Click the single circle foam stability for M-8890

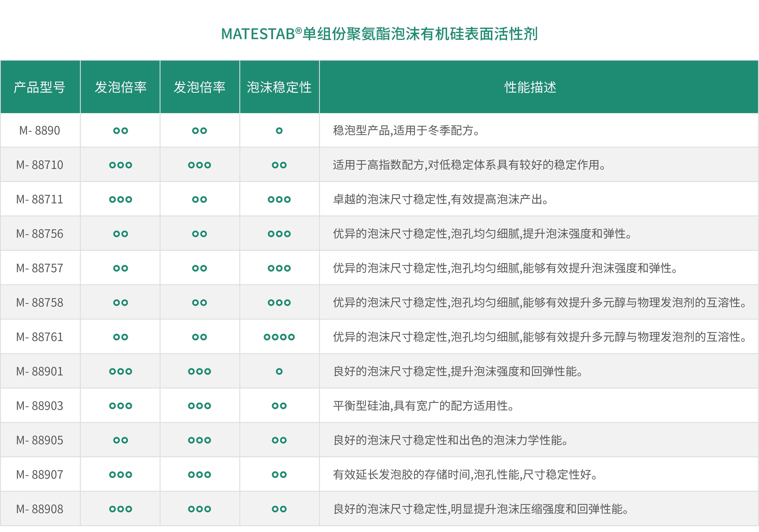(x=279, y=131)
